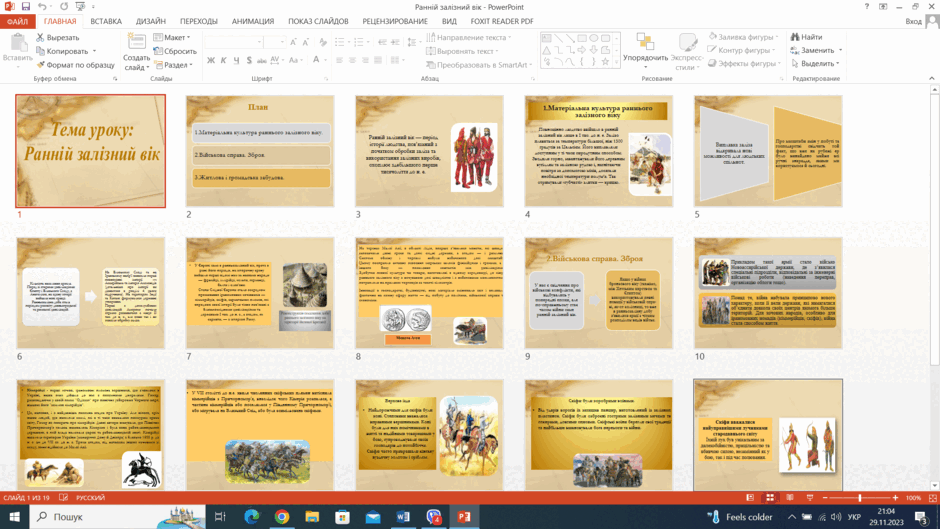The height and width of the screenshot is (529, 940).
Task: Click the line spacing icon
Action: pyautogui.click(x=412, y=42)
